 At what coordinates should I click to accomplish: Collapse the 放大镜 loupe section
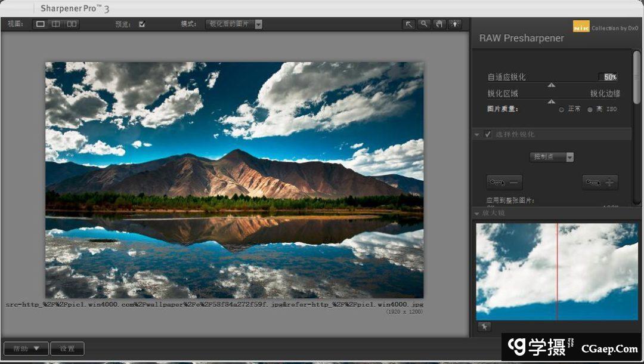[476, 214]
